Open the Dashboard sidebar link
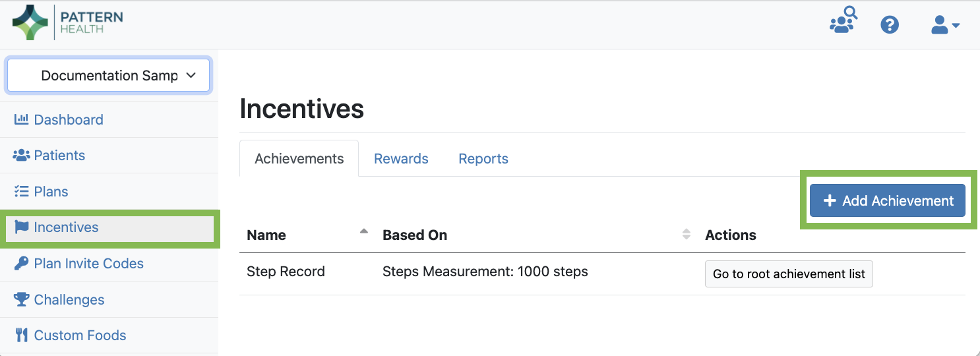The height and width of the screenshot is (356, 980). click(69, 119)
